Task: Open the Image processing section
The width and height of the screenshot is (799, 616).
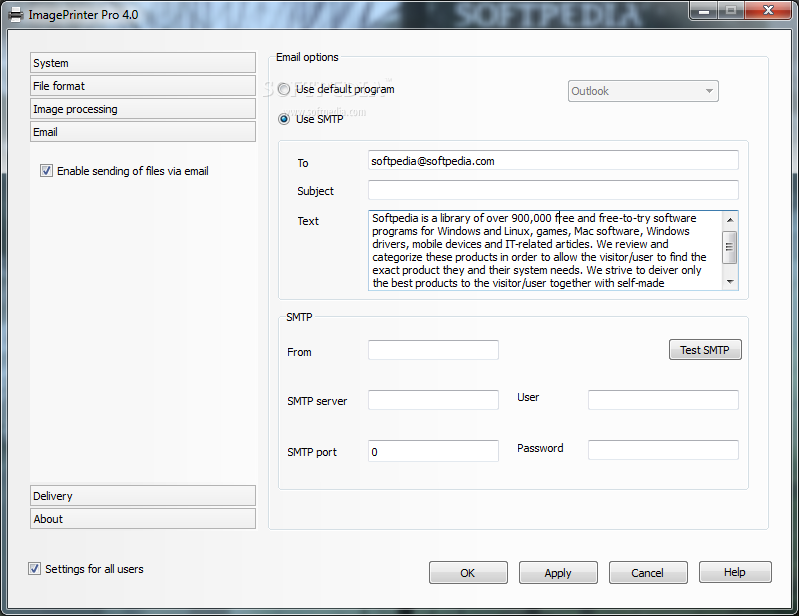Action: coord(143,109)
